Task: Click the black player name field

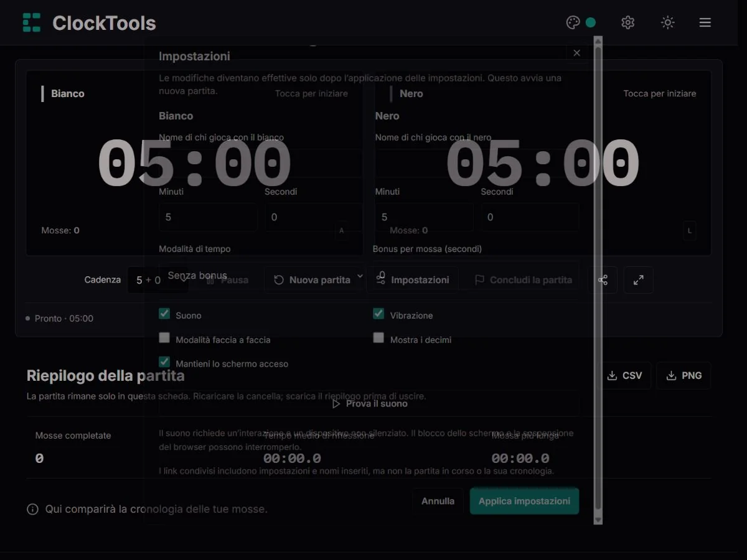Action: (477, 163)
